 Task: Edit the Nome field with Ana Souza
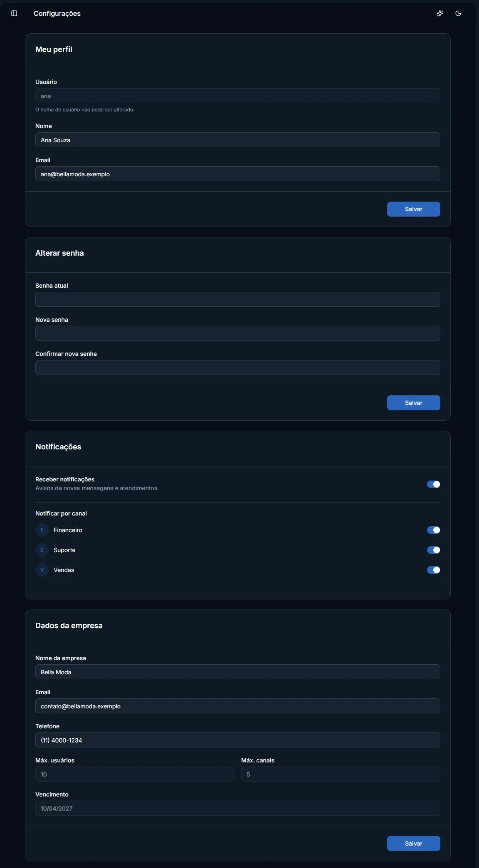(x=238, y=140)
